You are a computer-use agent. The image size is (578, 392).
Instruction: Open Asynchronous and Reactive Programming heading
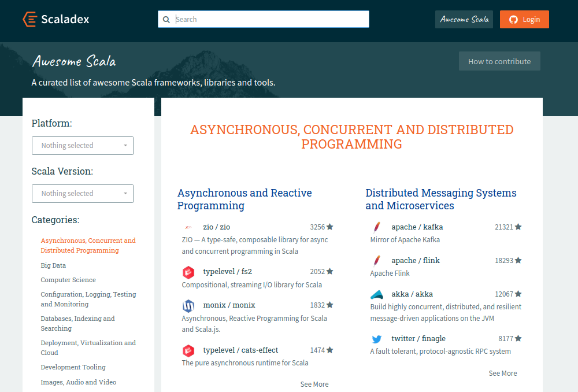tap(244, 199)
